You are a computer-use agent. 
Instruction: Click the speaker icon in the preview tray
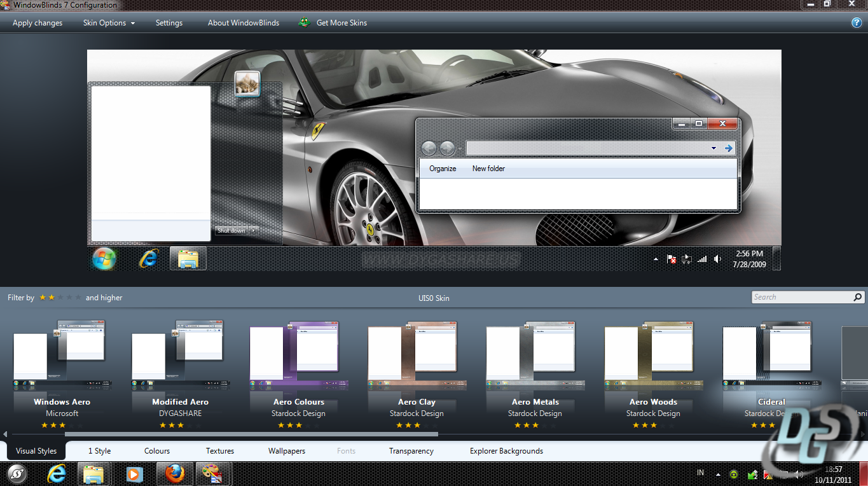717,259
